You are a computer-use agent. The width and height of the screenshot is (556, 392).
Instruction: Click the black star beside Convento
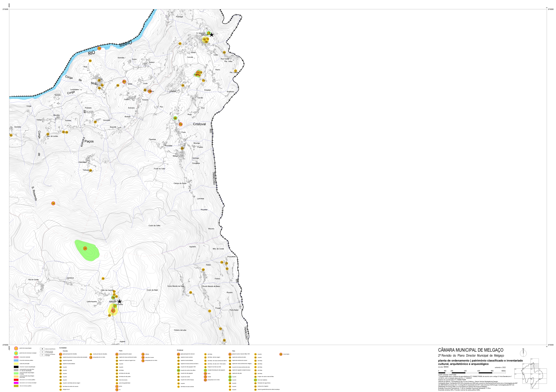[x=119, y=301]
